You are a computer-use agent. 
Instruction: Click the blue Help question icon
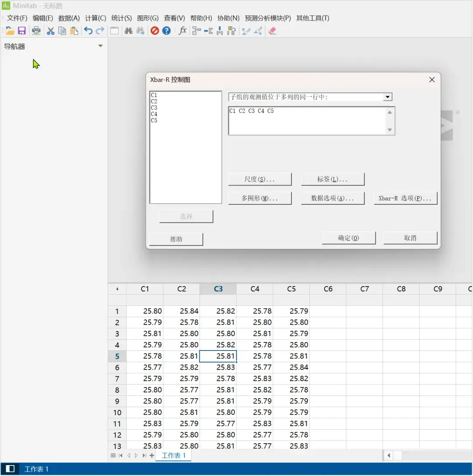166,31
